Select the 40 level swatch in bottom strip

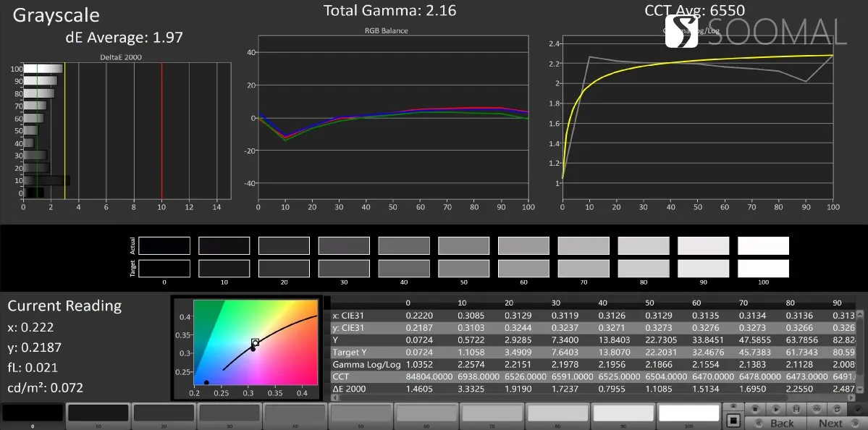[x=295, y=413]
